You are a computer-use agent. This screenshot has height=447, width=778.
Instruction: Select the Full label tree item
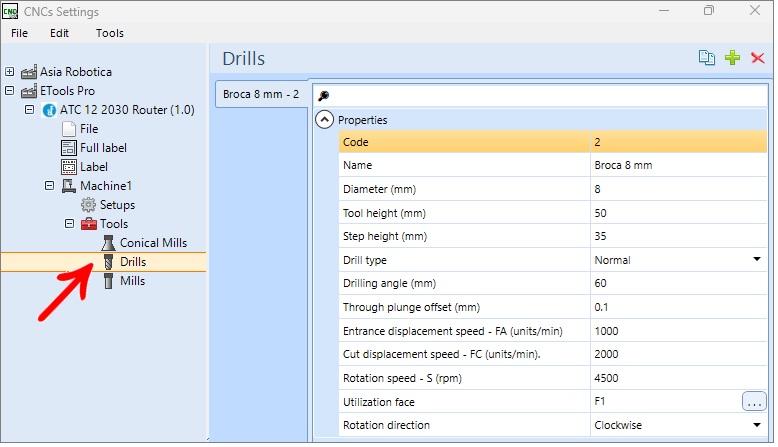coord(103,148)
